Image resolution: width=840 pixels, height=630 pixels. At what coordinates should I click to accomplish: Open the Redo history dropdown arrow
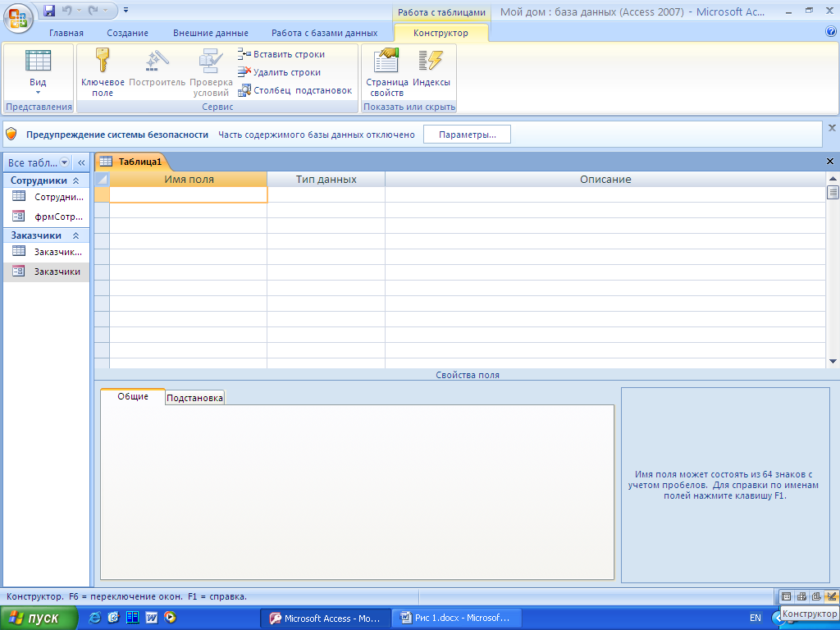106,10
